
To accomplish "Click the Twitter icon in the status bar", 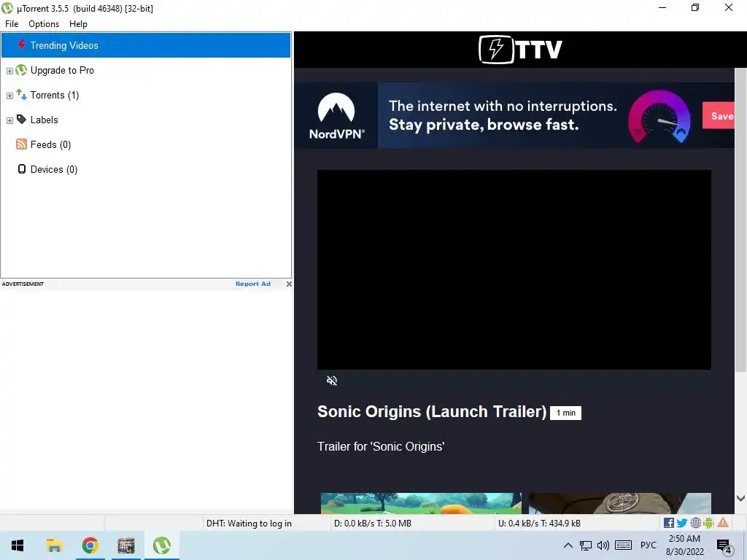I will 682,523.
